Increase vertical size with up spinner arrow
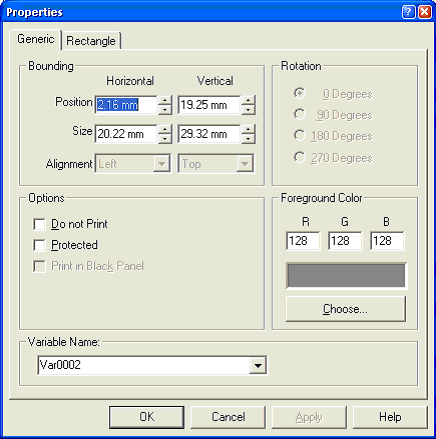The height and width of the screenshot is (439, 436). point(248,129)
